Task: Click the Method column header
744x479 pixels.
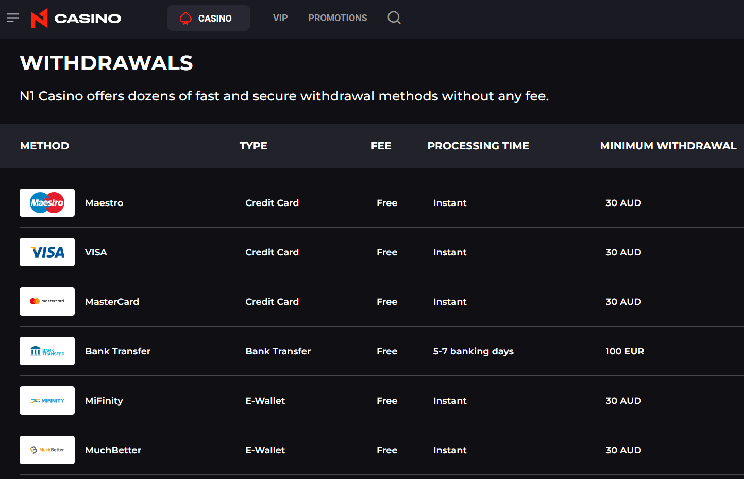Action: click(x=45, y=146)
